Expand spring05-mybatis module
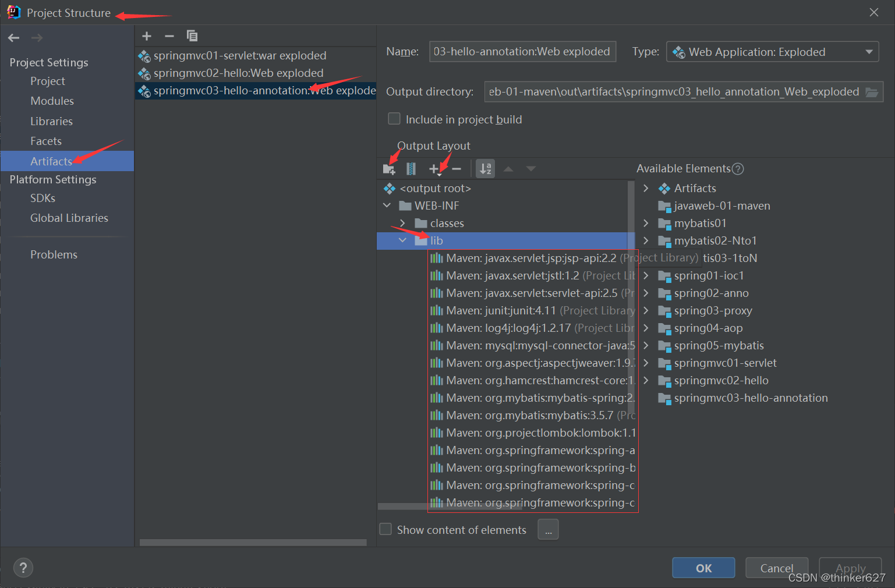Image resolution: width=895 pixels, height=588 pixels. pos(646,345)
